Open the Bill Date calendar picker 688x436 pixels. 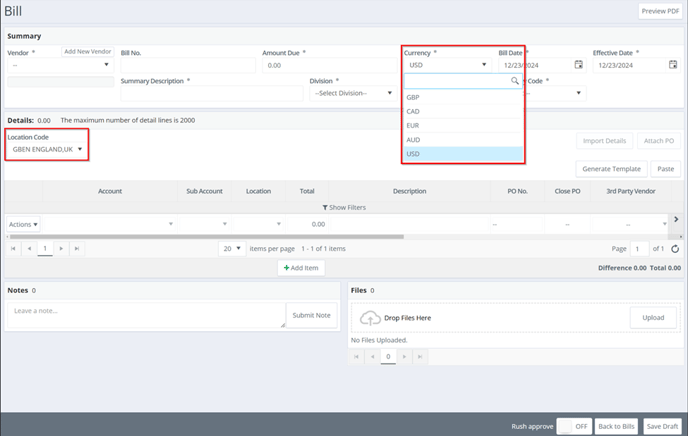pos(579,65)
